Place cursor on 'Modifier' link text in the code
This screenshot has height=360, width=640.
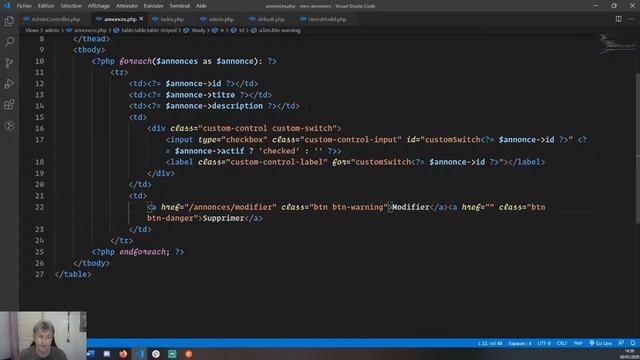pyautogui.click(x=411, y=207)
